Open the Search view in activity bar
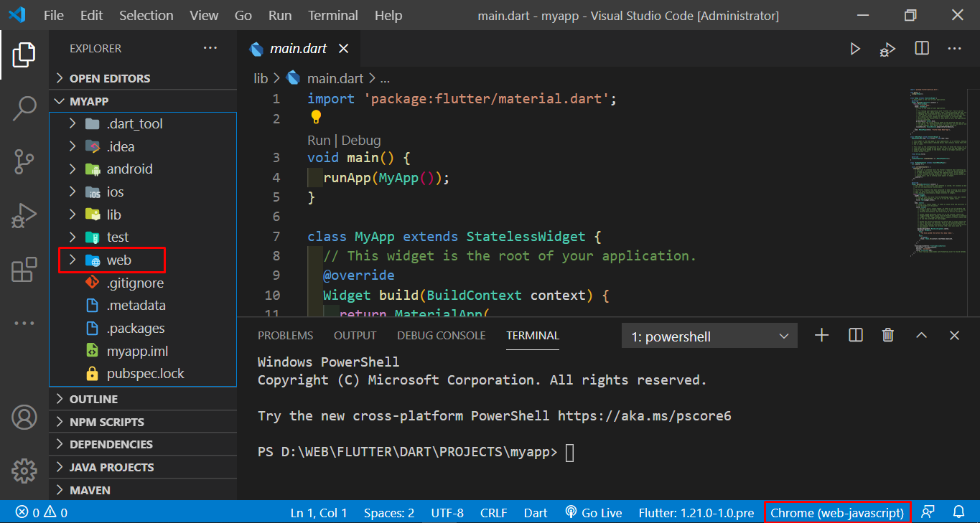The image size is (980, 523). [x=24, y=108]
